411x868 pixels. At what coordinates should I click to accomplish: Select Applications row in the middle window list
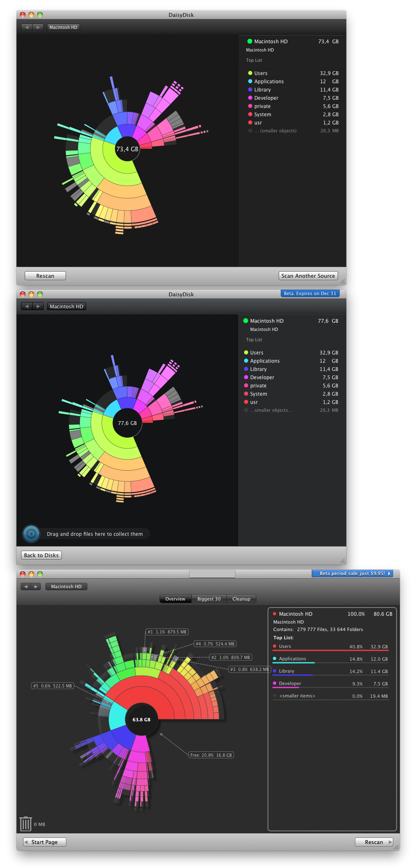pos(291,361)
